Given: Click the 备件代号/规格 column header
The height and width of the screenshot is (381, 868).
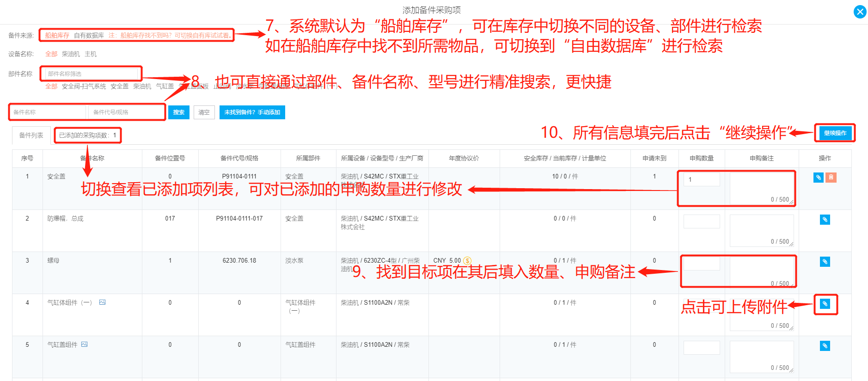Looking at the screenshot, I should [239, 158].
